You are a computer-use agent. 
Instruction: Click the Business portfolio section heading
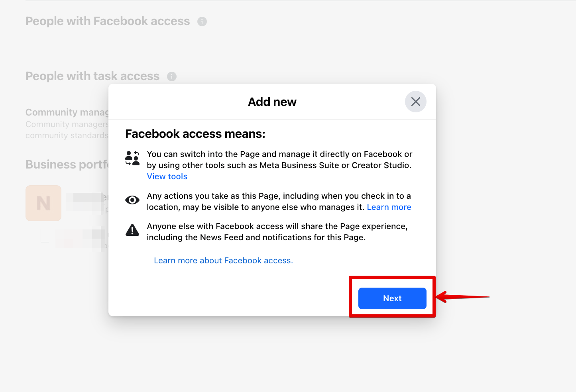(x=67, y=165)
